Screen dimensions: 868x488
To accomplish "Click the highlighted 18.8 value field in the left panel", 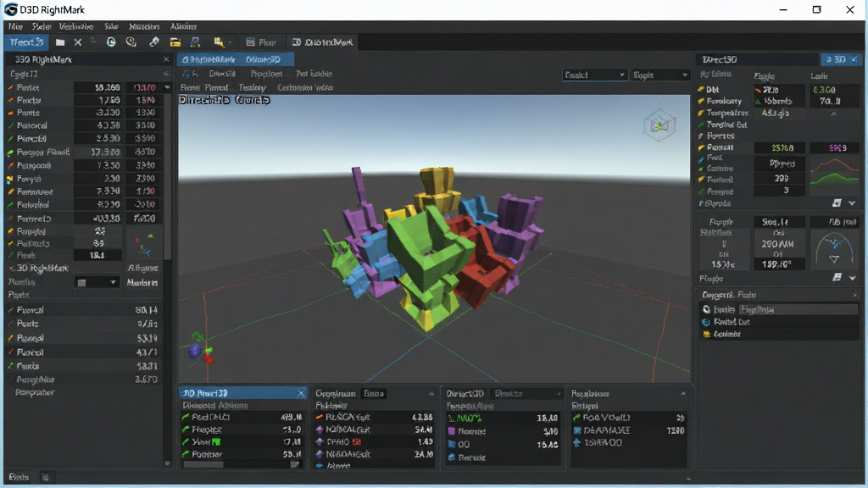I will [x=97, y=255].
